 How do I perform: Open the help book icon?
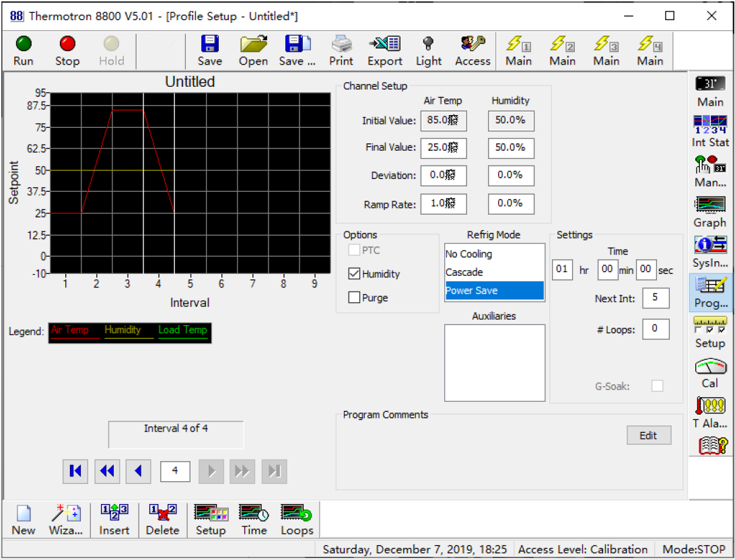click(x=713, y=446)
